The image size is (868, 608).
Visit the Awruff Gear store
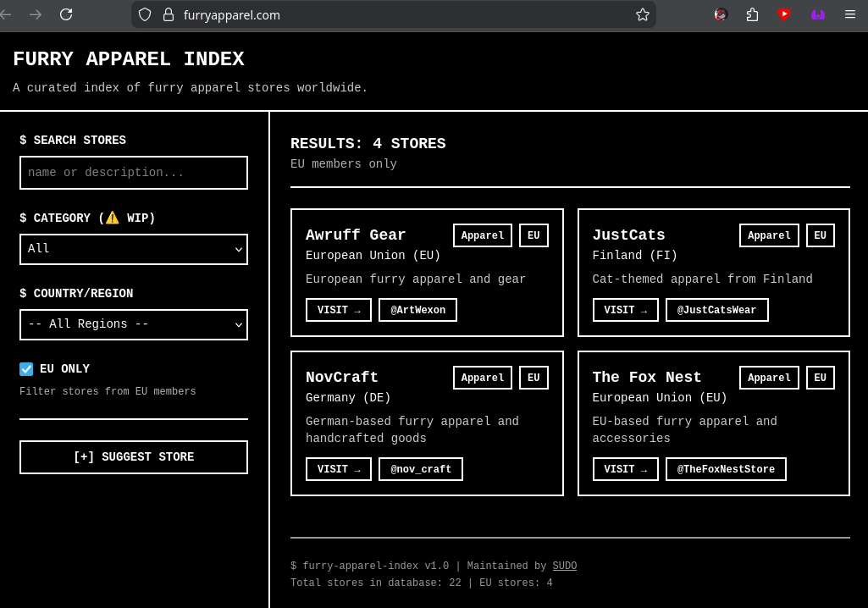click(338, 310)
